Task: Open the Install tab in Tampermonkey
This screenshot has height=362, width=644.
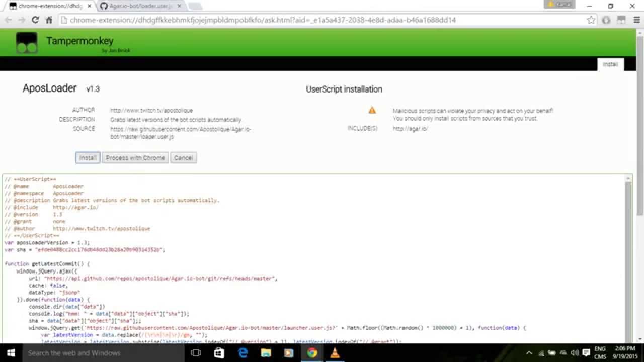Action: [x=610, y=64]
